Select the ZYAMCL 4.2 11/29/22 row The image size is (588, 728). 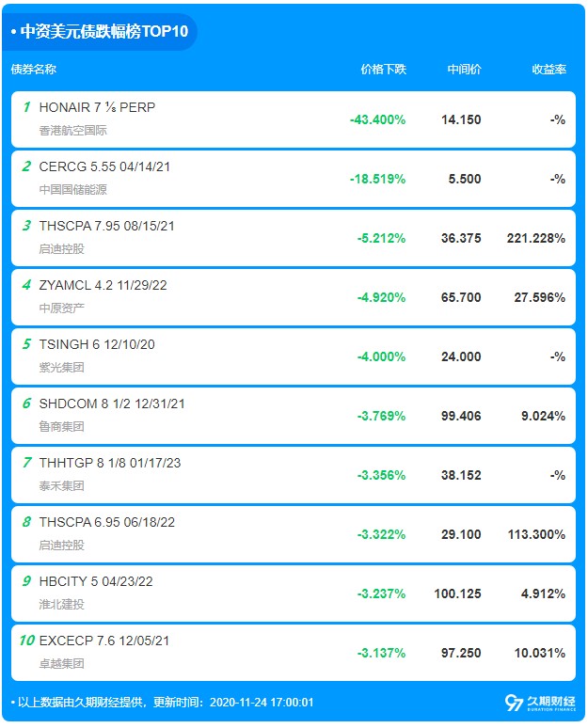point(103,285)
